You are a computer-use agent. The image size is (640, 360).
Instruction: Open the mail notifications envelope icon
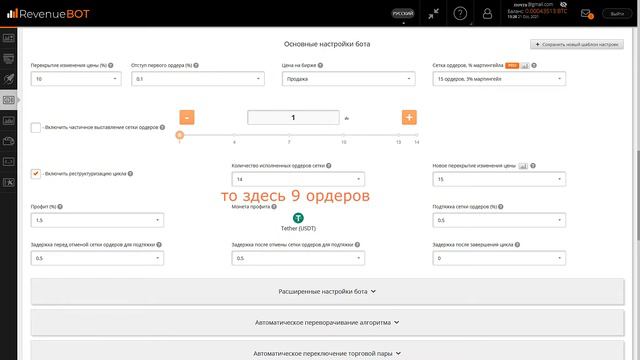point(587,14)
